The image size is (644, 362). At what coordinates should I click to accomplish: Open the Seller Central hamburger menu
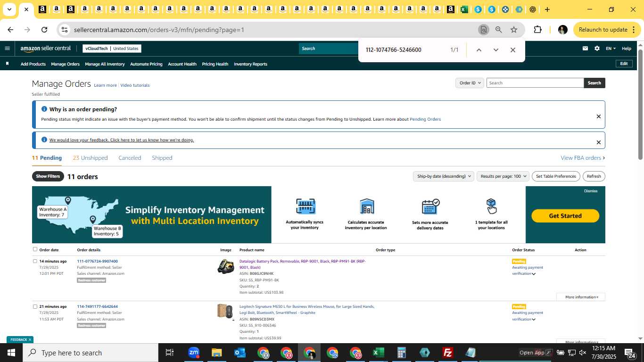coord(7,48)
